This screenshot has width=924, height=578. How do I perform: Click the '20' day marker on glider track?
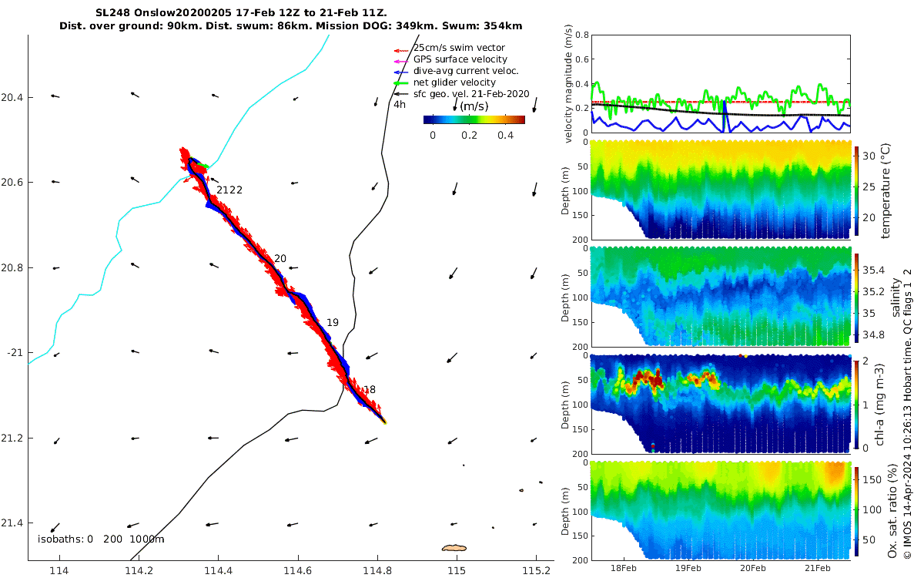click(280, 259)
